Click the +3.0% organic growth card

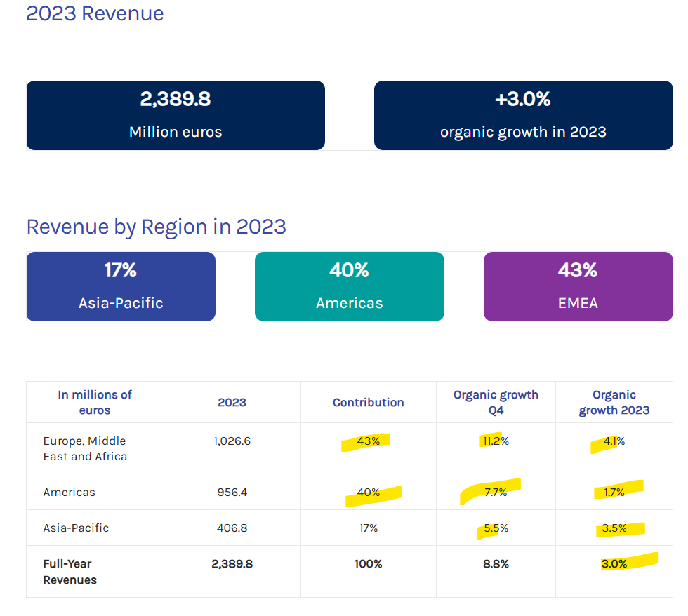(523, 116)
